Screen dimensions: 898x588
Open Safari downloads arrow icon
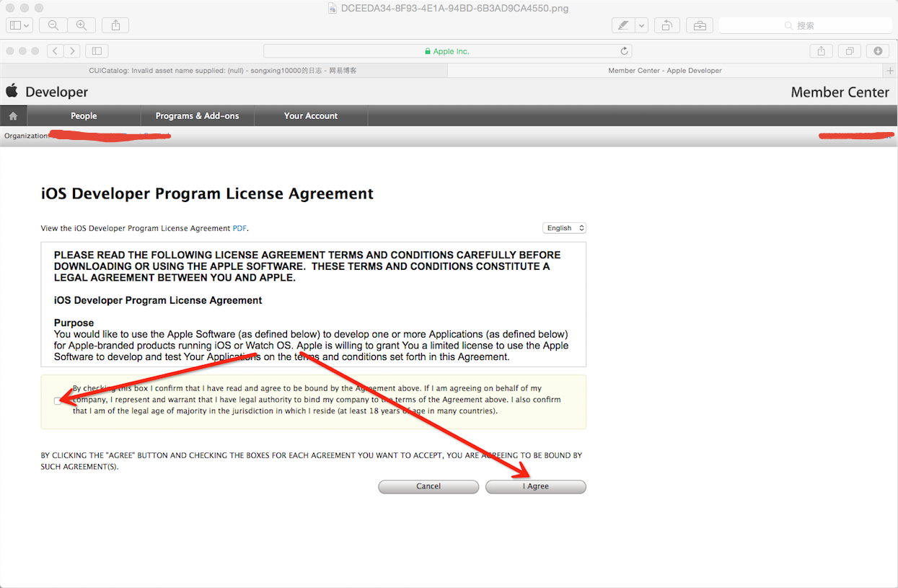pos(878,51)
